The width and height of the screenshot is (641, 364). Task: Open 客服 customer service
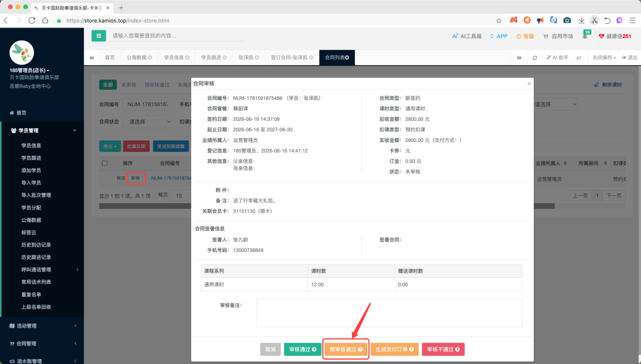click(x=525, y=36)
